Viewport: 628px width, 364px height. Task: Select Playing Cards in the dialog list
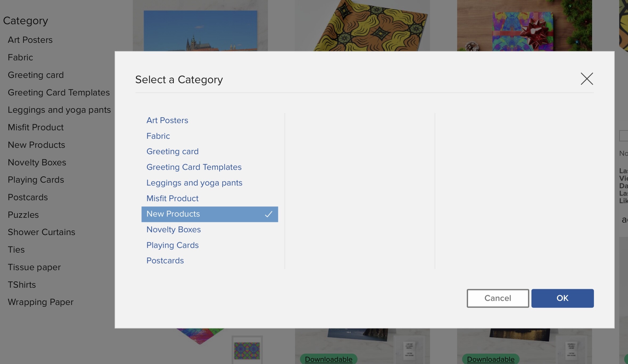click(172, 245)
